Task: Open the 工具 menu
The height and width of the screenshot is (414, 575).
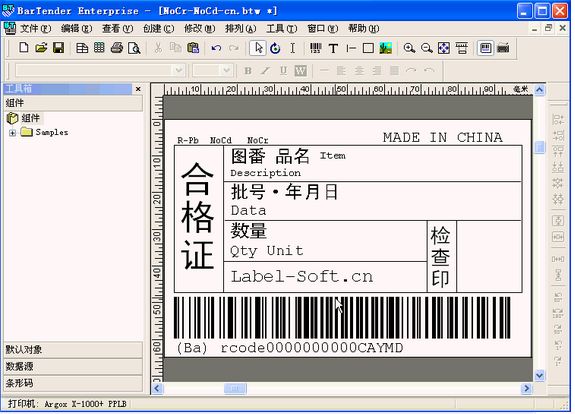Action: (x=282, y=29)
